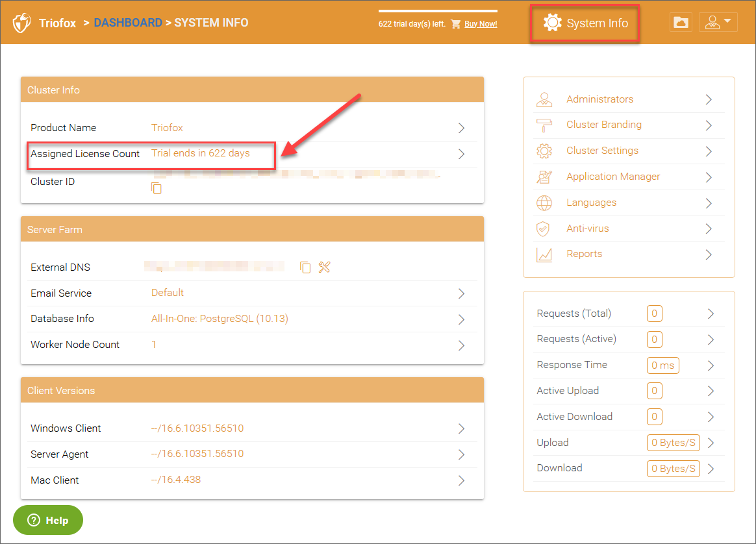Open the Active Download chevron

pyautogui.click(x=711, y=417)
